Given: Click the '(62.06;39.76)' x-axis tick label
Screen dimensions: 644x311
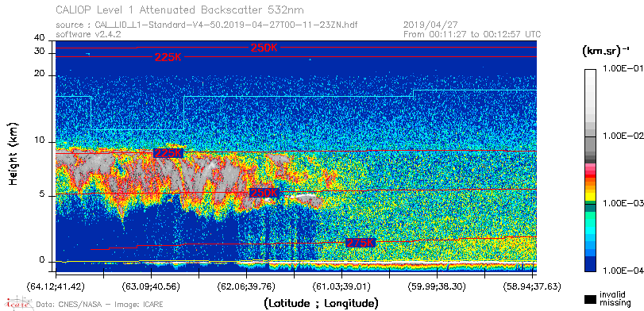Looking at the screenshot, I should (246, 287).
